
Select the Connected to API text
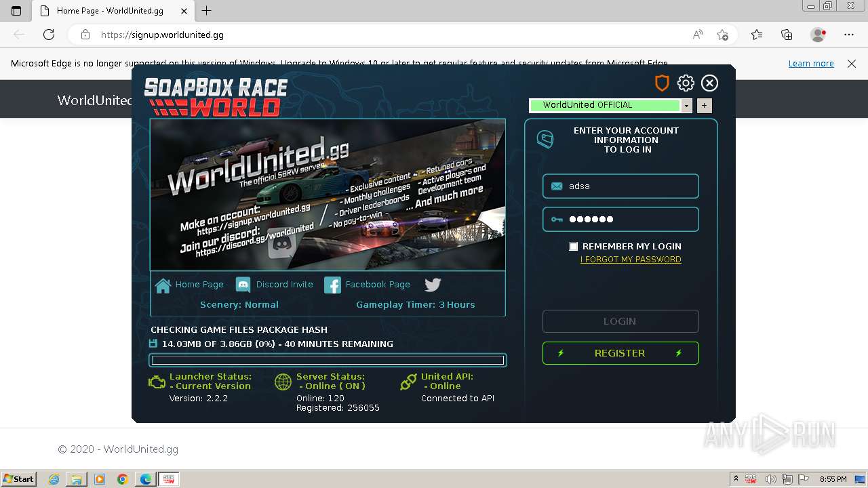(458, 399)
